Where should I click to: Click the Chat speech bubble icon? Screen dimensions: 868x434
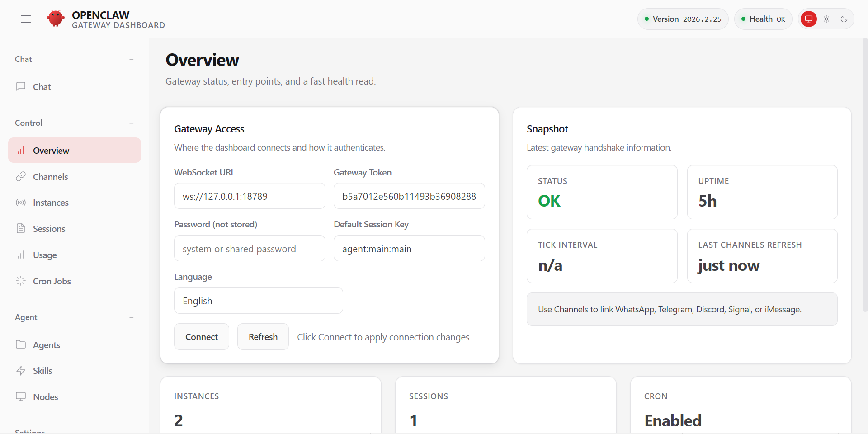[x=21, y=86]
